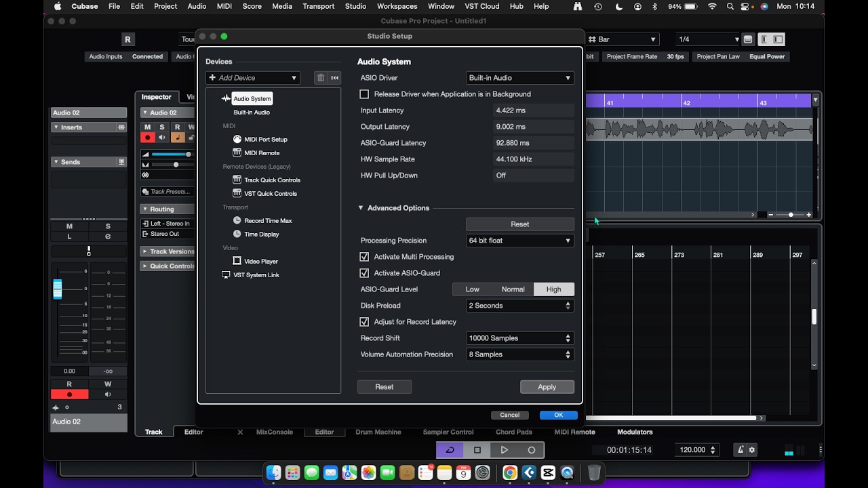Click the VST Quick Controls icon
868x488 pixels.
point(237,193)
